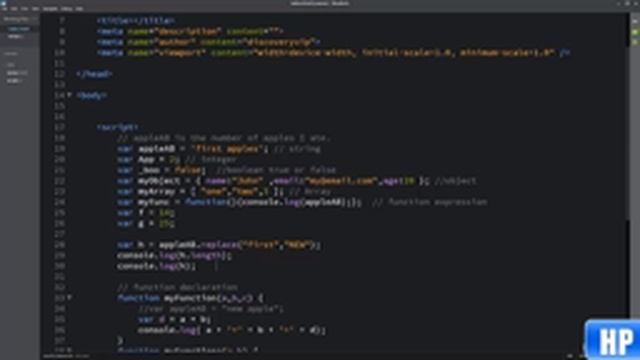The height and width of the screenshot is (360, 640).
Task: Open the Navigate menu
Action: [x=51, y=9]
